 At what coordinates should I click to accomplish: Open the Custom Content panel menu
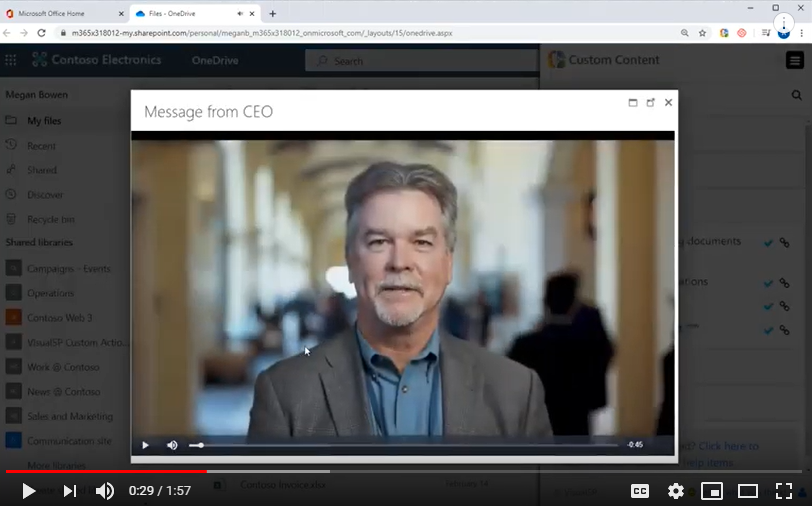click(795, 60)
